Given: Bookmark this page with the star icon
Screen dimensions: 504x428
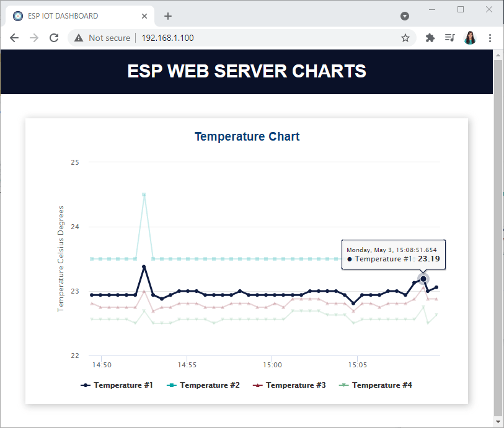Looking at the screenshot, I should coord(405,37).
